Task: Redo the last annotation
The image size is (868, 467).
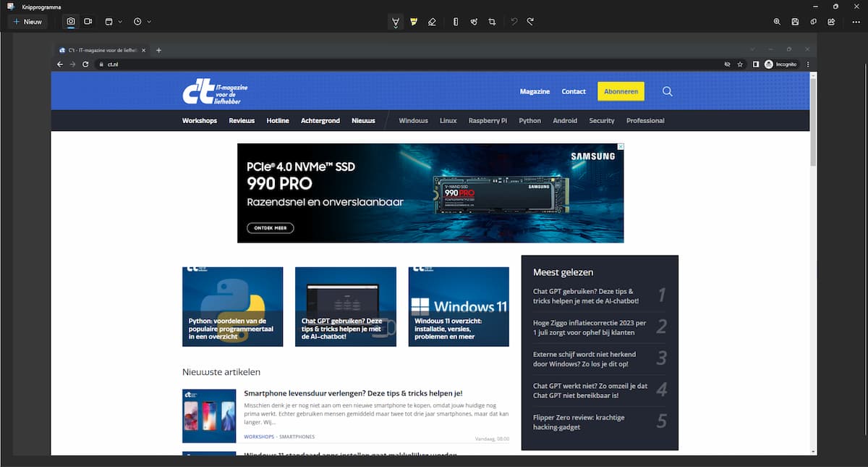Action: pos(530,22)
